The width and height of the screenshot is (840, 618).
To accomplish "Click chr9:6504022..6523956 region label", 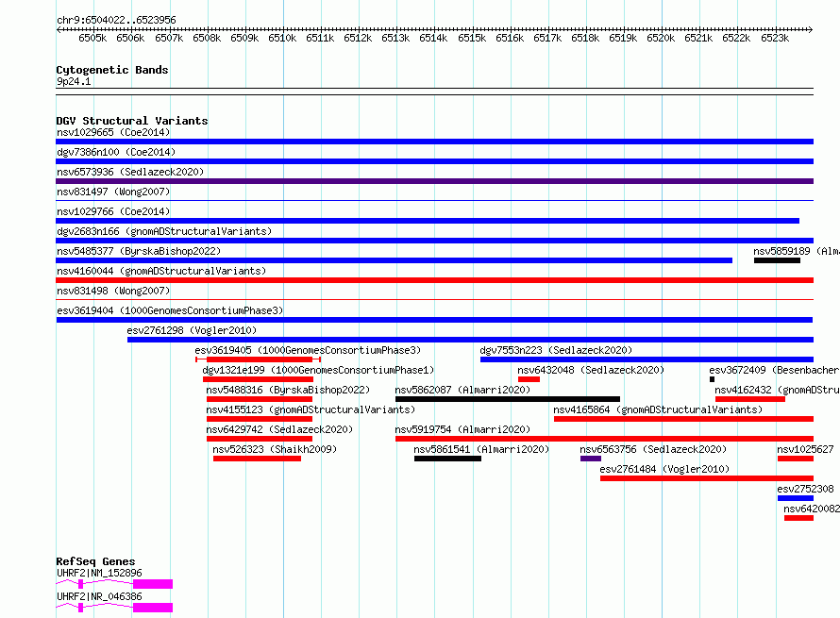I will point(116,20).
